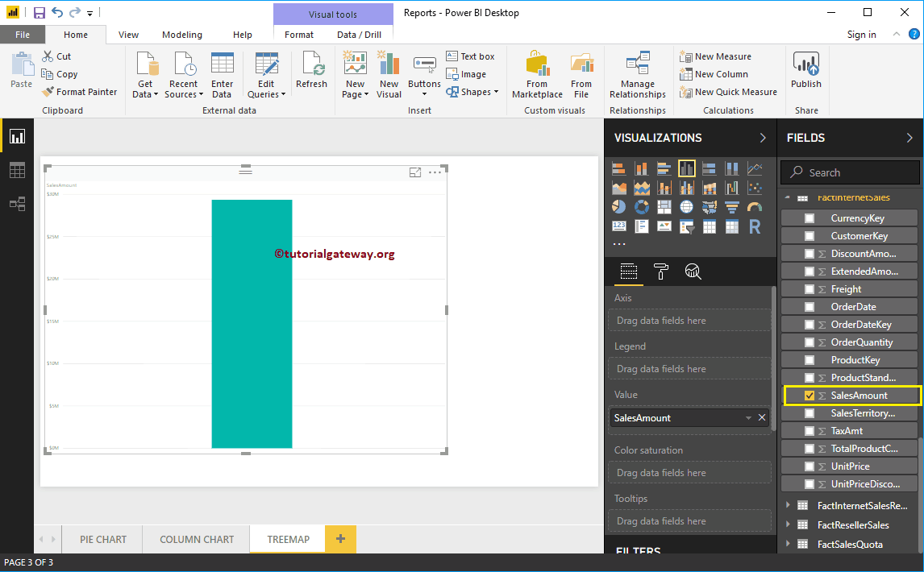
Task: Select the scatter chart visualization
Action: click(x=755, y=188)
